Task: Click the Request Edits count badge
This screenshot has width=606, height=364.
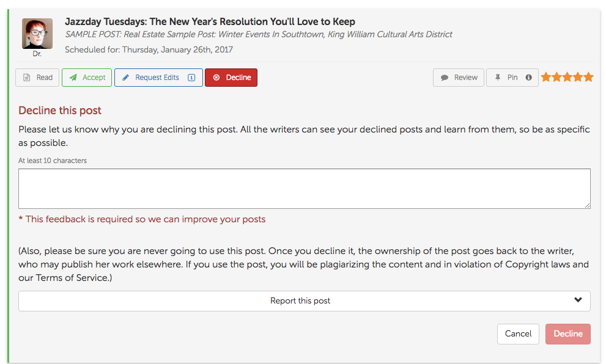Action: point(191,78)
